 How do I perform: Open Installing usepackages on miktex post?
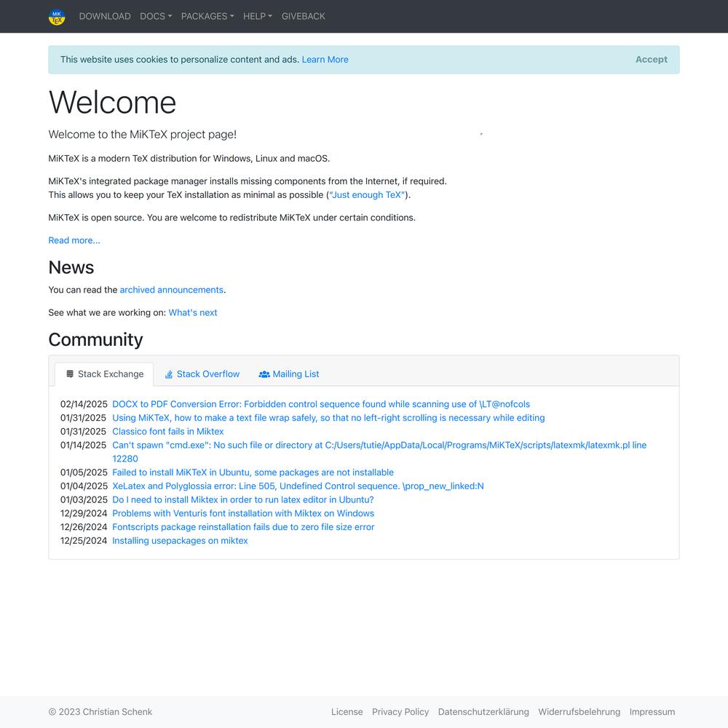point(180,541)
